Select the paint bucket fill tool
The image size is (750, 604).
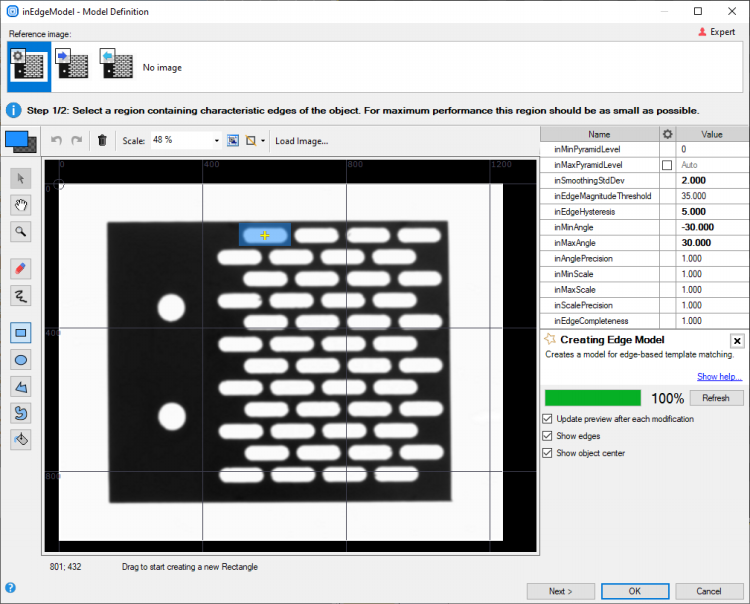point(20,439)
